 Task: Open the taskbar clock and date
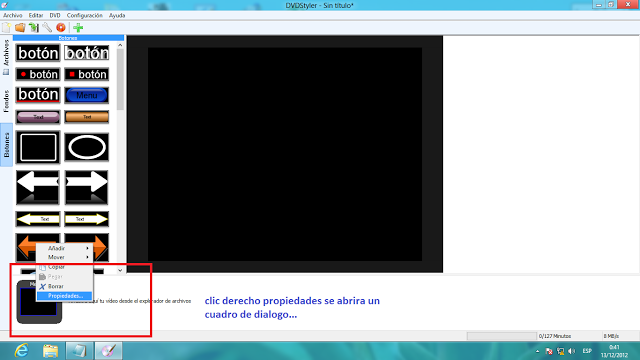[614, 351]
